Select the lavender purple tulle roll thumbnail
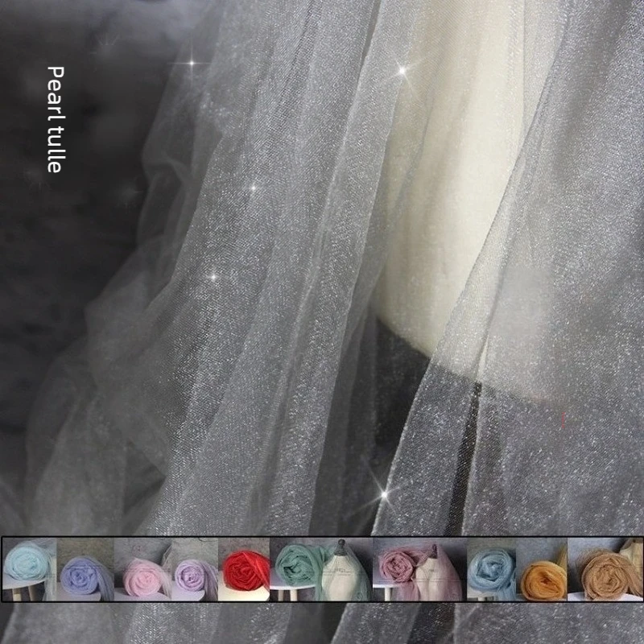 [194, 569]
